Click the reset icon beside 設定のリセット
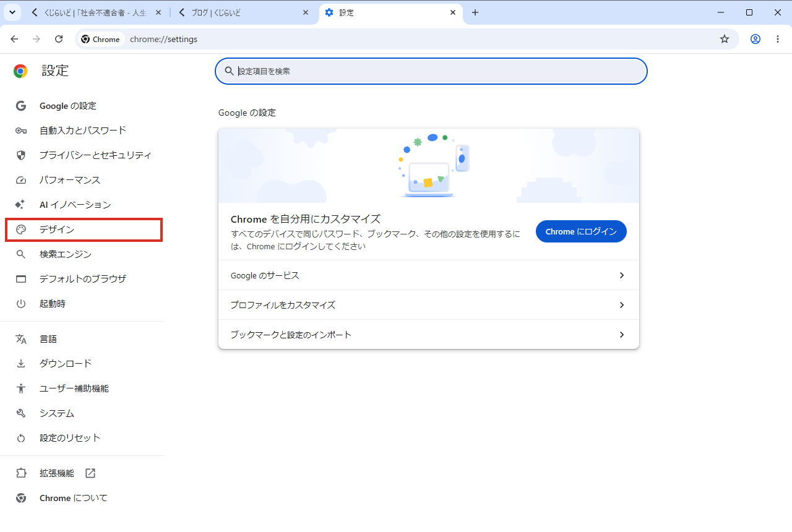Screen dimensions: 792x532 21,438
